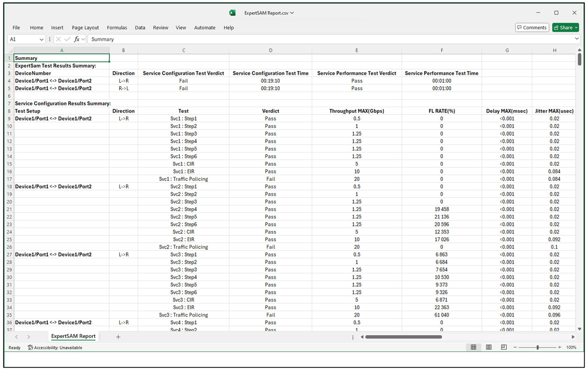Select column F header
This screenshot has width=588, height=371.
pyautogui.click(x=442, y=50)
